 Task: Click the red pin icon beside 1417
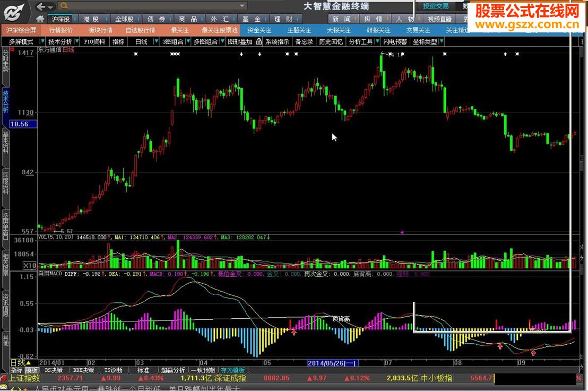12,49
